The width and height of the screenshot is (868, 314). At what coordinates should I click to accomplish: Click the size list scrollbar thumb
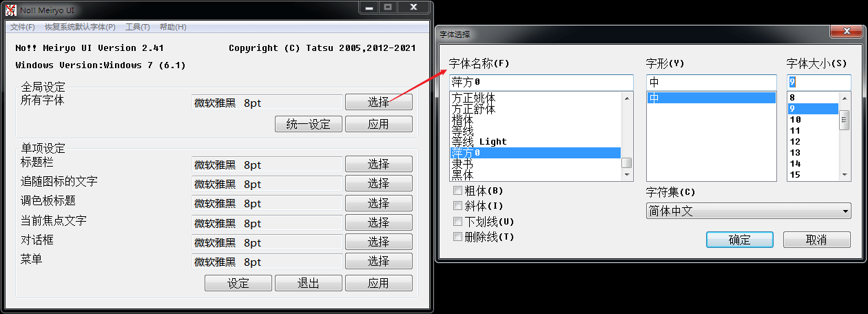845,120
